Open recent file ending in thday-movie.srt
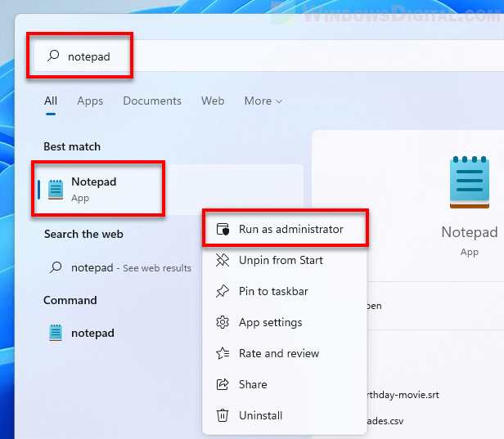The image size is (504, 439). point(403,395)
